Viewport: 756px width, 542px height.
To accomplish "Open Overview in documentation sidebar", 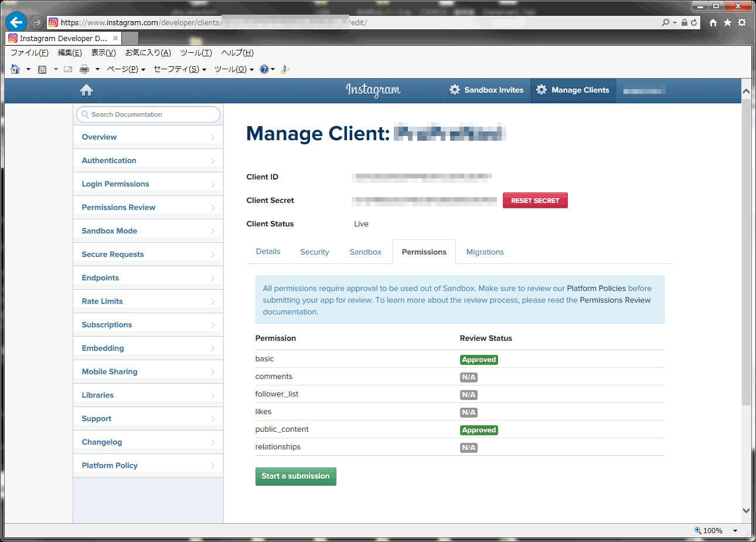I will click(148, 137).
